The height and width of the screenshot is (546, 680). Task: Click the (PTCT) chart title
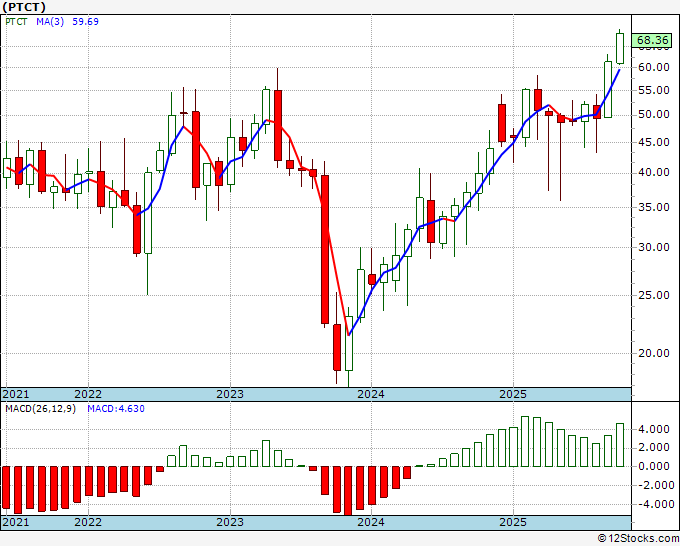[x=24, y=7]
